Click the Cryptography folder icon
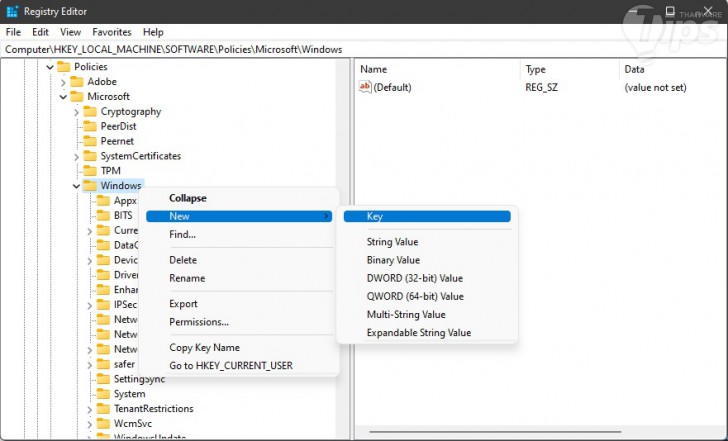This screenshot has height=441, width=728. click(90, 111)
